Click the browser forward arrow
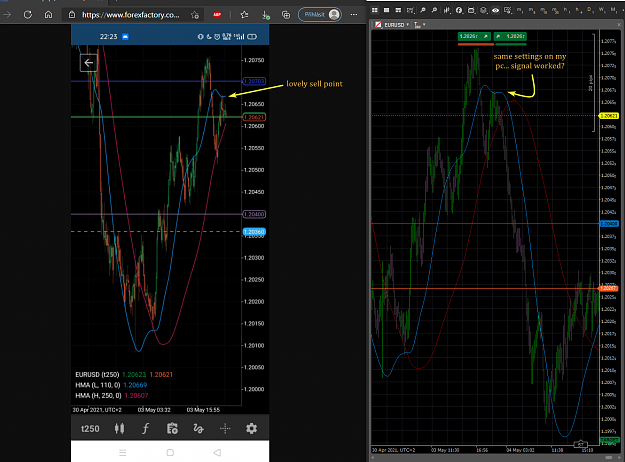 [x=7, y=15]
